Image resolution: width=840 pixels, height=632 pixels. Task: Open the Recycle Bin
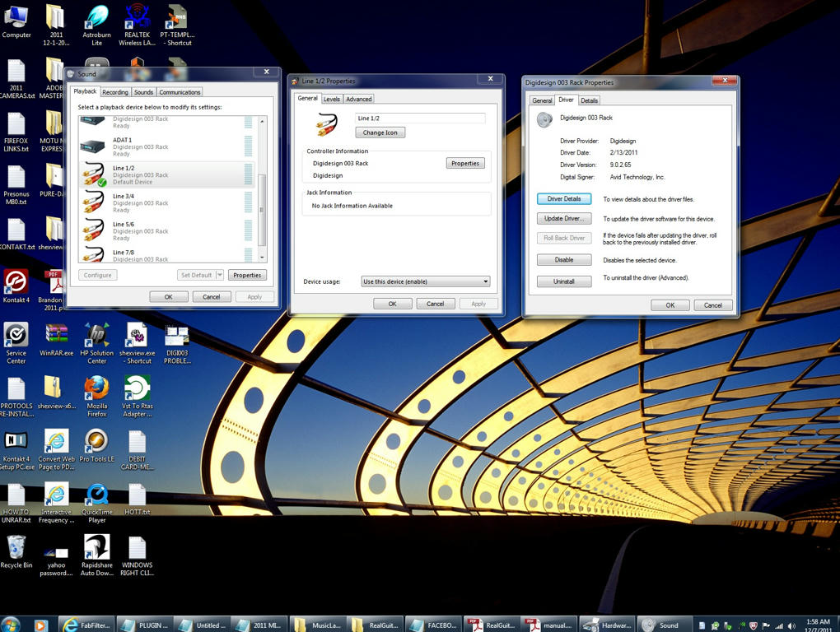(x=16, y=552)
